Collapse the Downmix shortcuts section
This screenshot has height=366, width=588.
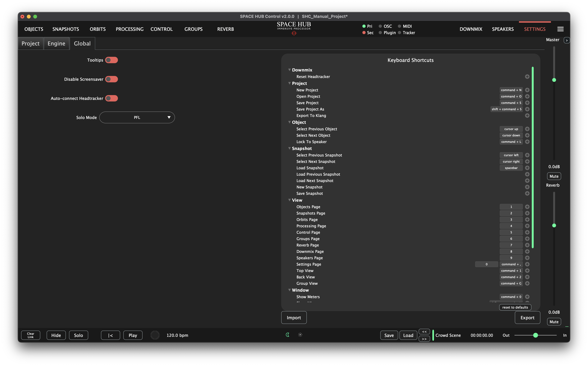pyautogui.click(x=289, y=70)
